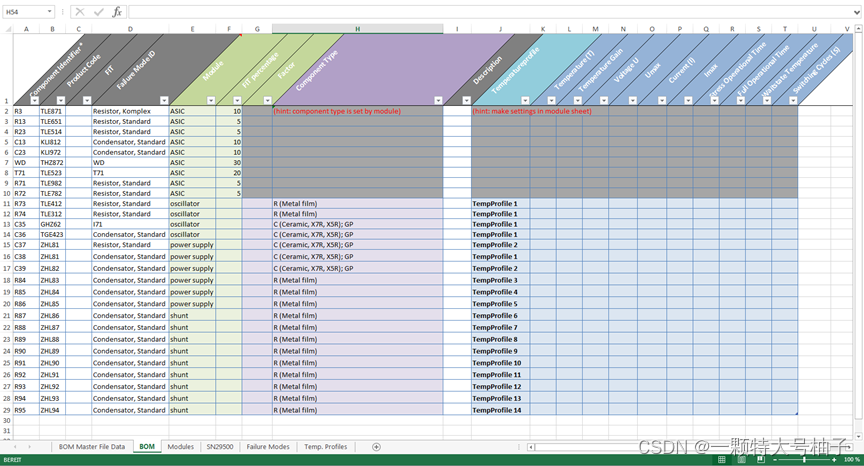Click the Select All corner triangle

click(7, 29)
